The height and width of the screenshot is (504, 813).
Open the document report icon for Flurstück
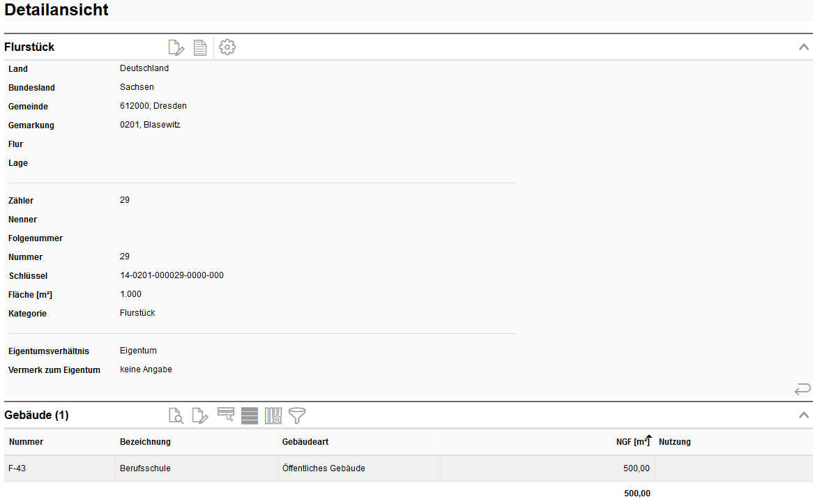[200, 47]
